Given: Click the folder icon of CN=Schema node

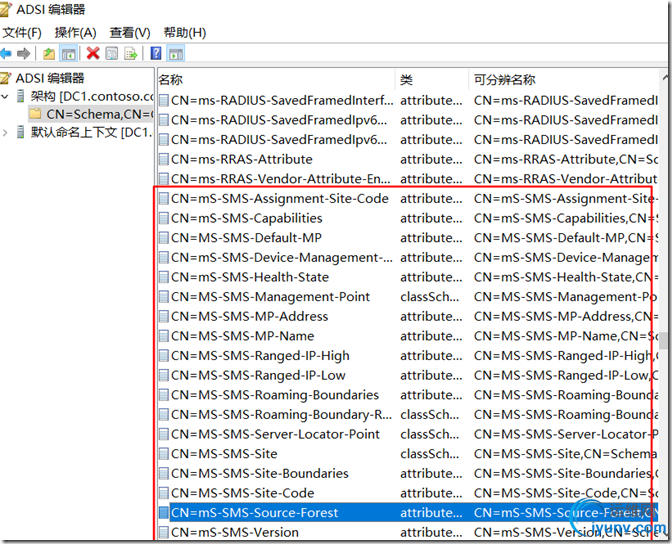Looking at the screenshot, I should click(x=35, y=114).
